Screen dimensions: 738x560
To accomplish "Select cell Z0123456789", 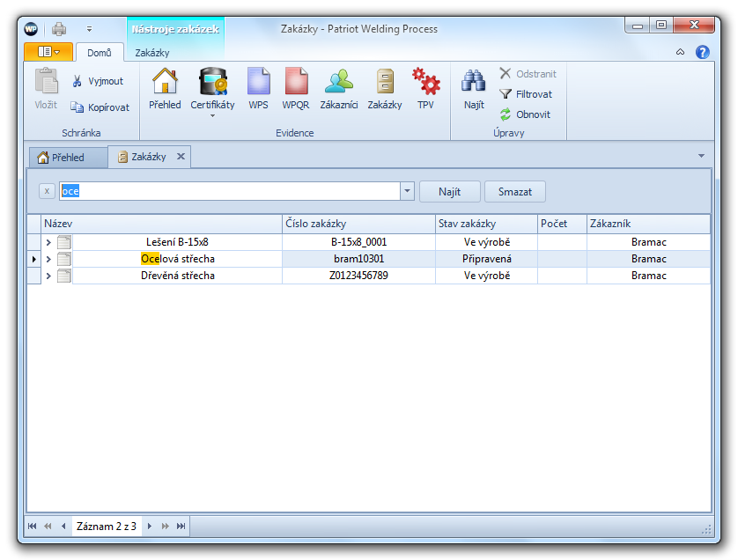I will point(358,276).
